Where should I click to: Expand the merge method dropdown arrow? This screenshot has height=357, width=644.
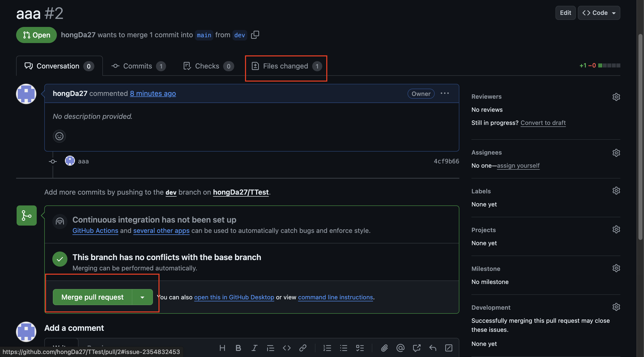pyautogui.click(x=142, y=297)
